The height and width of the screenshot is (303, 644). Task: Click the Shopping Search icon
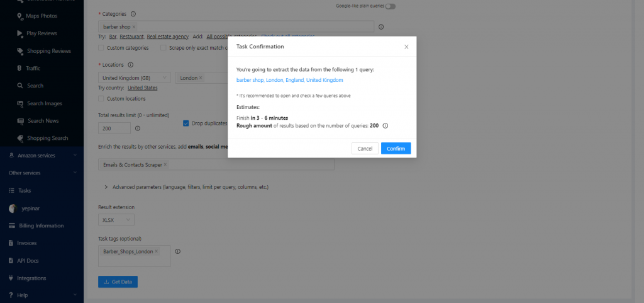point(20,138)
